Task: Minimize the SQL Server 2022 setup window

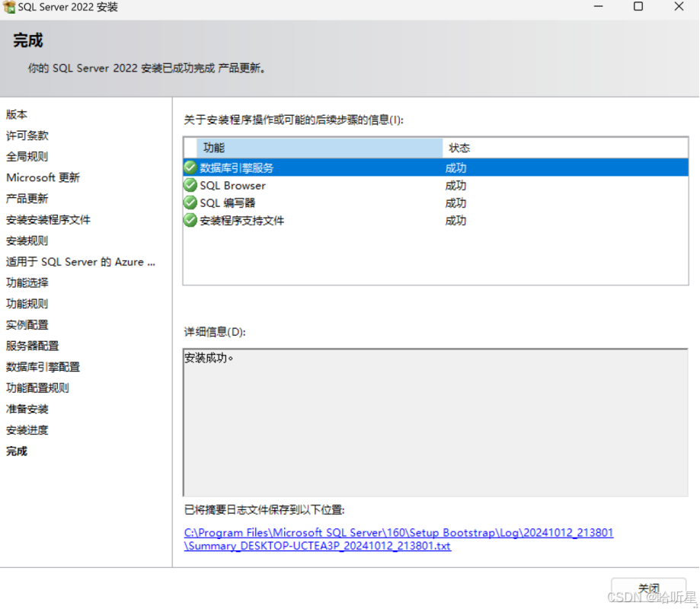Action: [598, 7]
